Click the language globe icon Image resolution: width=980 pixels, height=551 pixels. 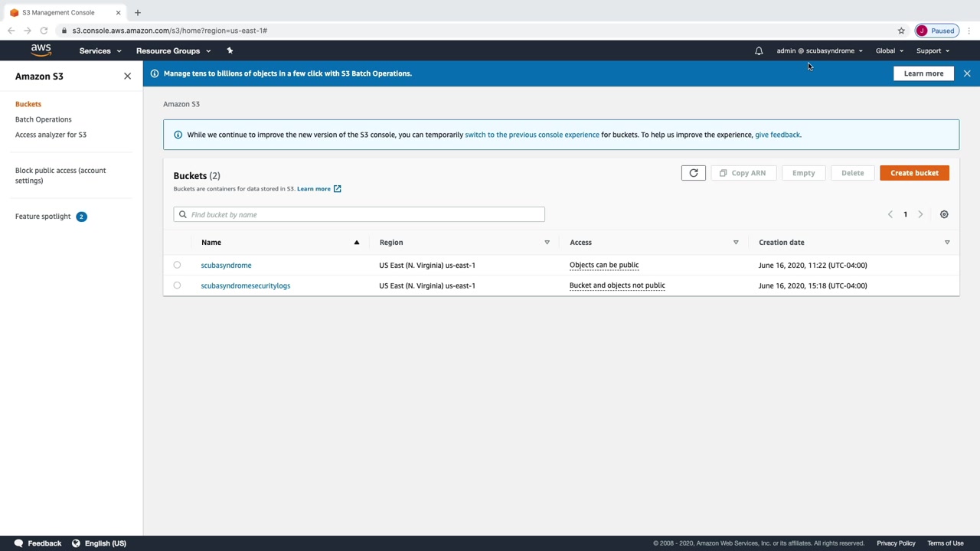click(x=76, y=543)
